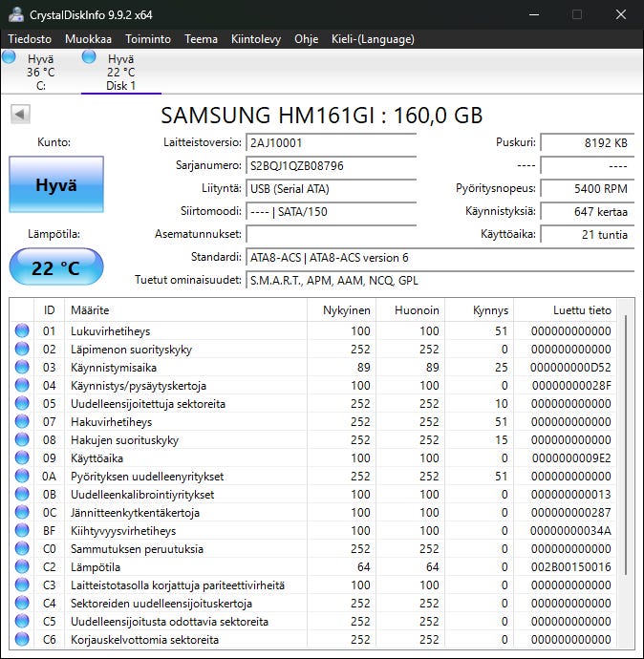Click status orb of attribute C0 Sammutuksen peruutuksia
Image resolution: width=644 pixels, height=659 pixels.
(22, 548)
